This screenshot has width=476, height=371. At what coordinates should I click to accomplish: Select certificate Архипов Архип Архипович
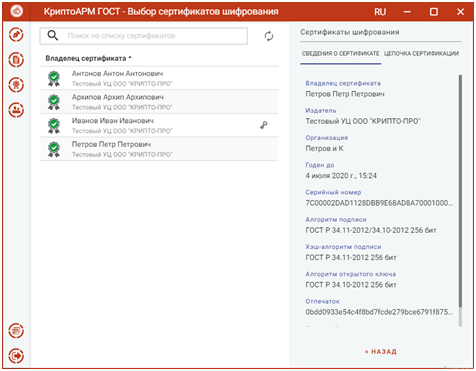coord(159,102)
